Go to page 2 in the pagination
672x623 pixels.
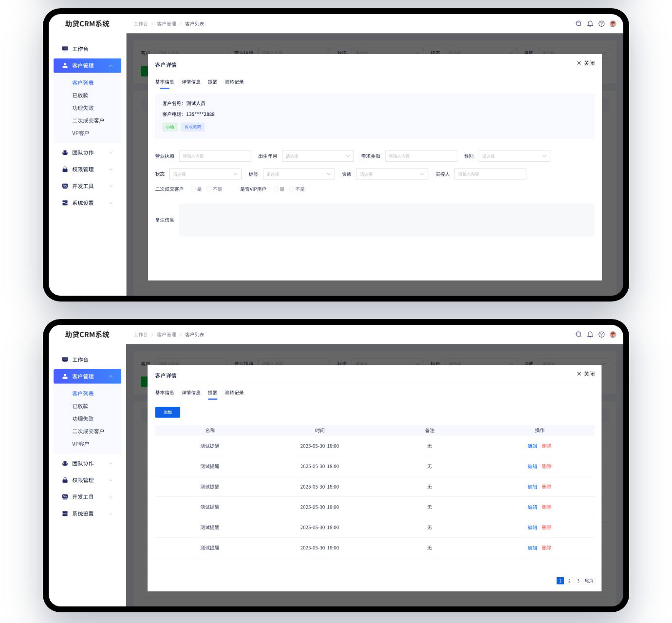coord(569,581)
